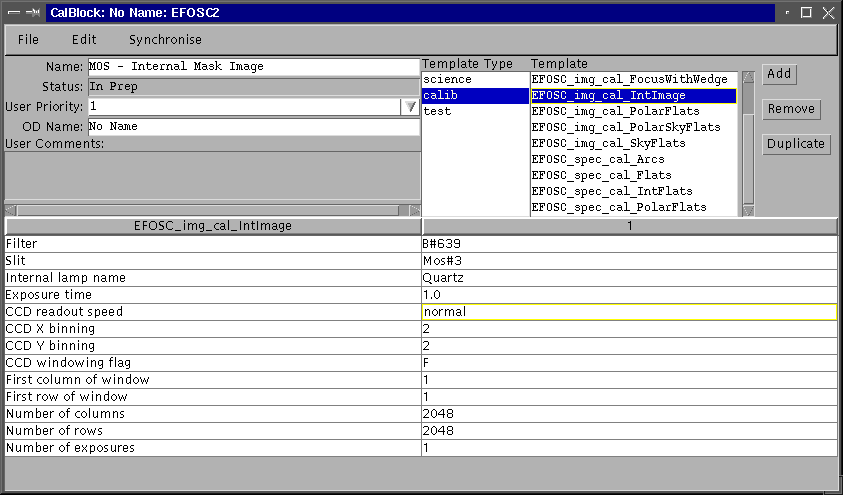Screen dimensions: 843x495
Task: Select template EFOSC_img_cal_PolarSkyFlats
Action: tap(633, 127)
